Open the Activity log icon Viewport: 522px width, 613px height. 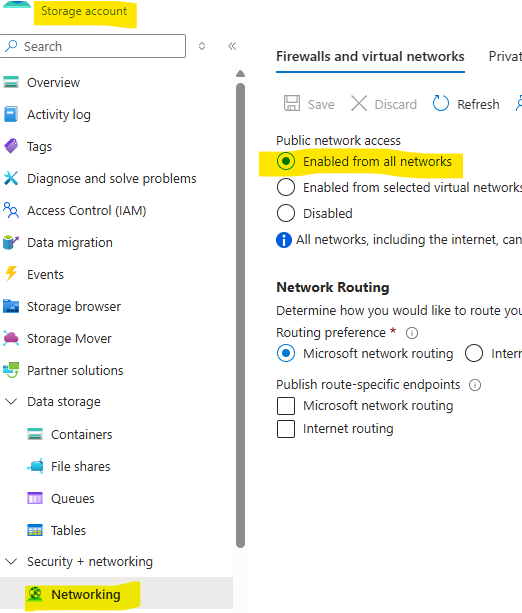(11, 115)
